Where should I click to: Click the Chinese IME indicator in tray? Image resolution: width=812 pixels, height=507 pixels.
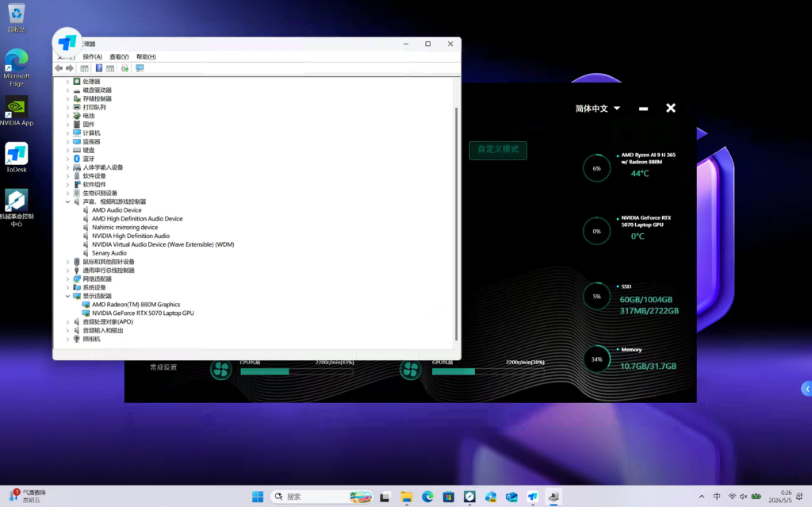pyautogui.click(x=717, y=497)
